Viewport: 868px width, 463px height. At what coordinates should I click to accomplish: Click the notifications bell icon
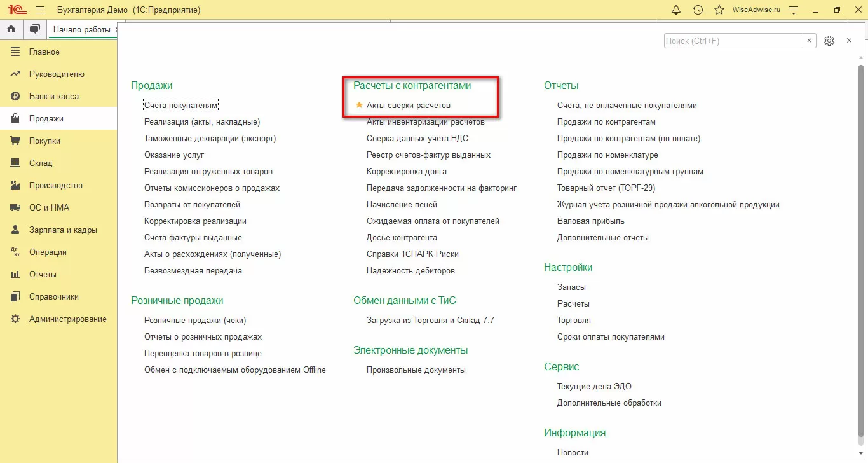pos(676,10)
